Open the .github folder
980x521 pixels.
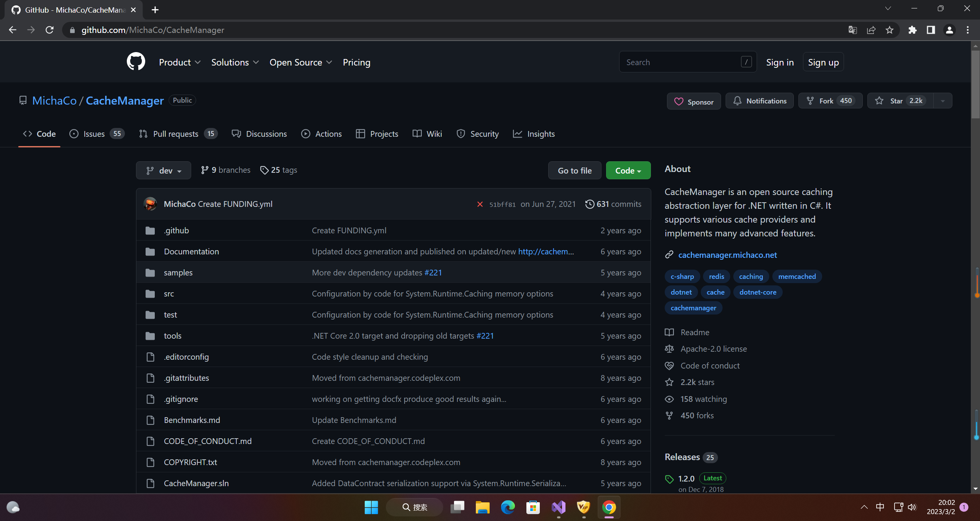[x=176, y=230]
